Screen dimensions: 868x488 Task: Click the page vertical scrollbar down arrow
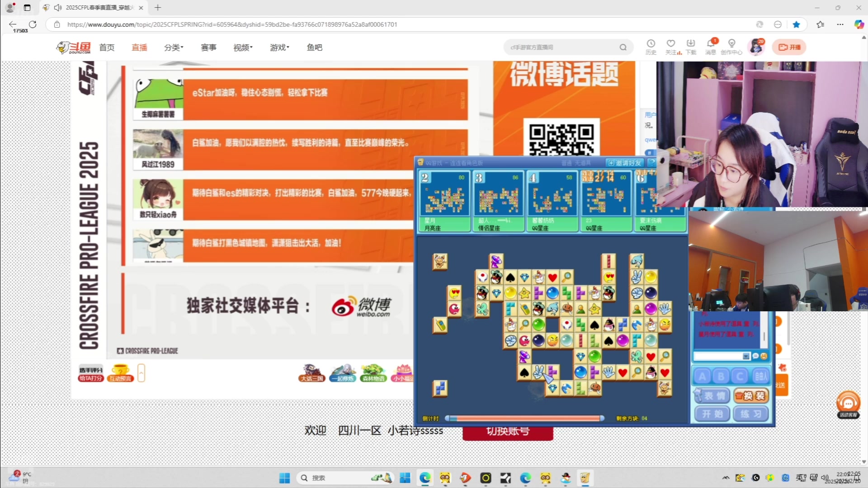click(864, 462)
